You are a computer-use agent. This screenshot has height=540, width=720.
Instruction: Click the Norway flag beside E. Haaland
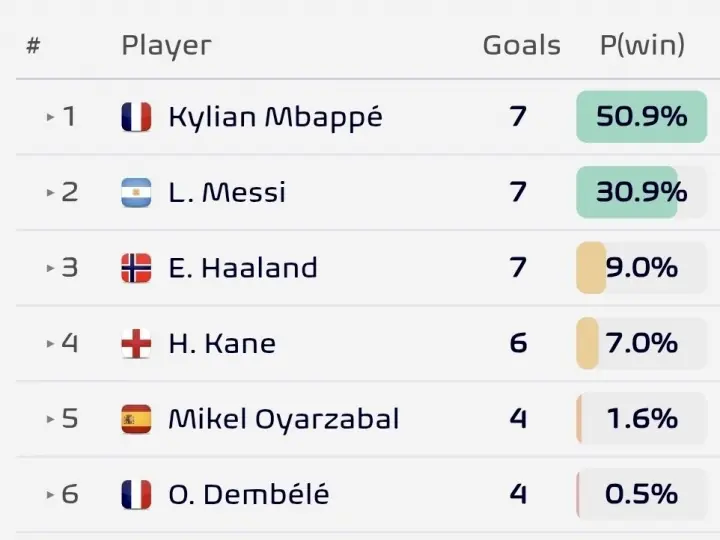[136, 268]
